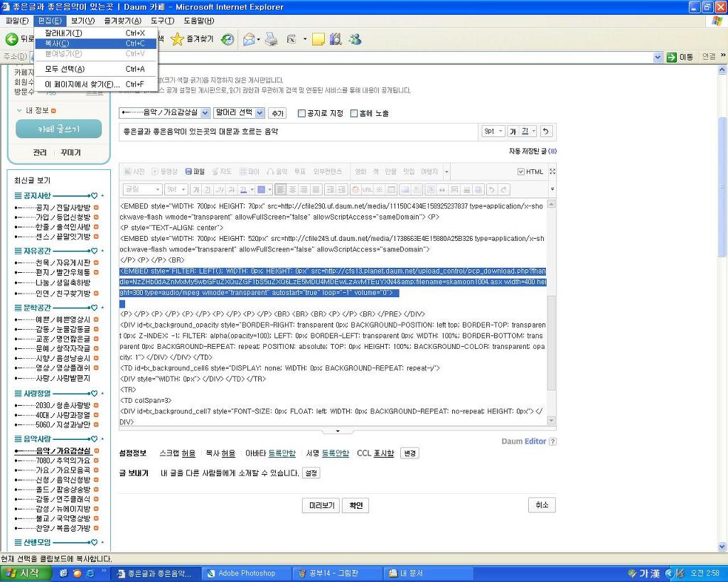Screen dimensions: 728x582
Task: Click the align center button in editor
Action: click(292, 189)
